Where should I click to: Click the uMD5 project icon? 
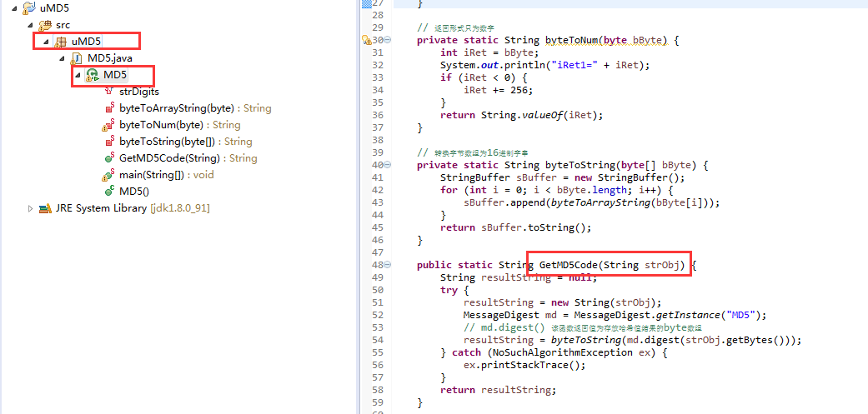point(29,8)
